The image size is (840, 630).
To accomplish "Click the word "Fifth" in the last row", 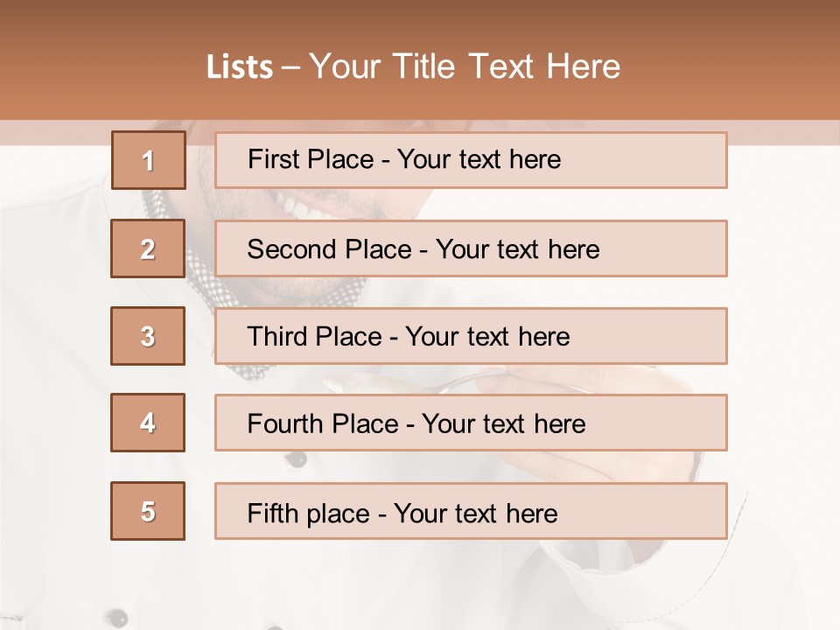I will [274, 513].
